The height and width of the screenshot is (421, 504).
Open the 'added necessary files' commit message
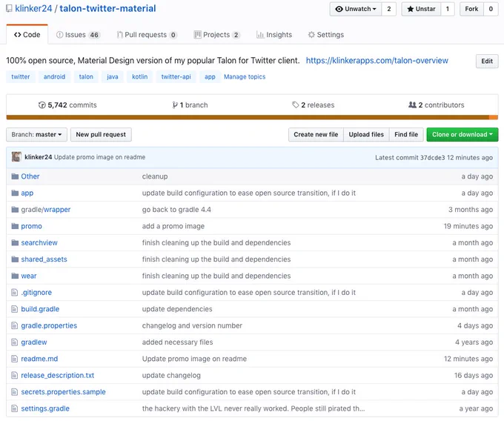[177, 342]
